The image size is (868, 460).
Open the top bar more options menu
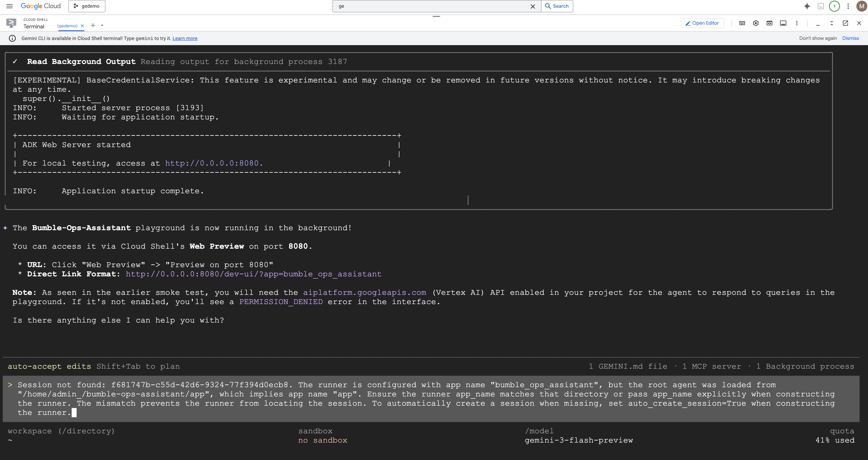[x=848, y=6]
